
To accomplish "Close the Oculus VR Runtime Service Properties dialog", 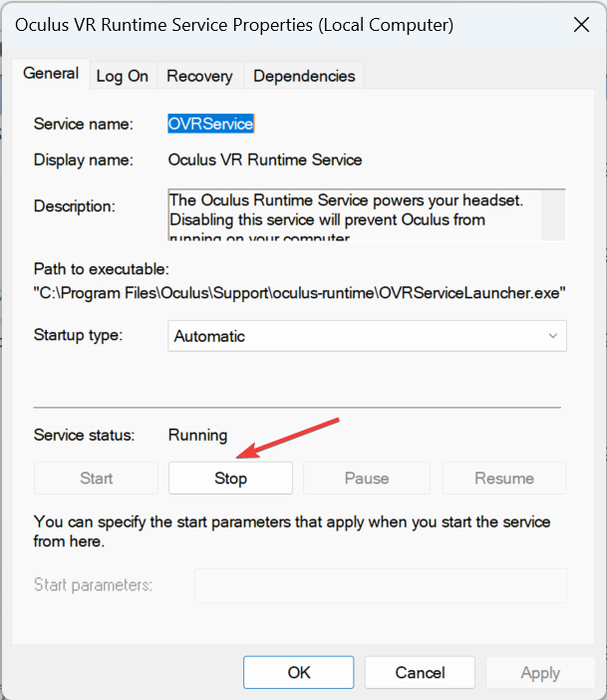I will coord(581,25).
